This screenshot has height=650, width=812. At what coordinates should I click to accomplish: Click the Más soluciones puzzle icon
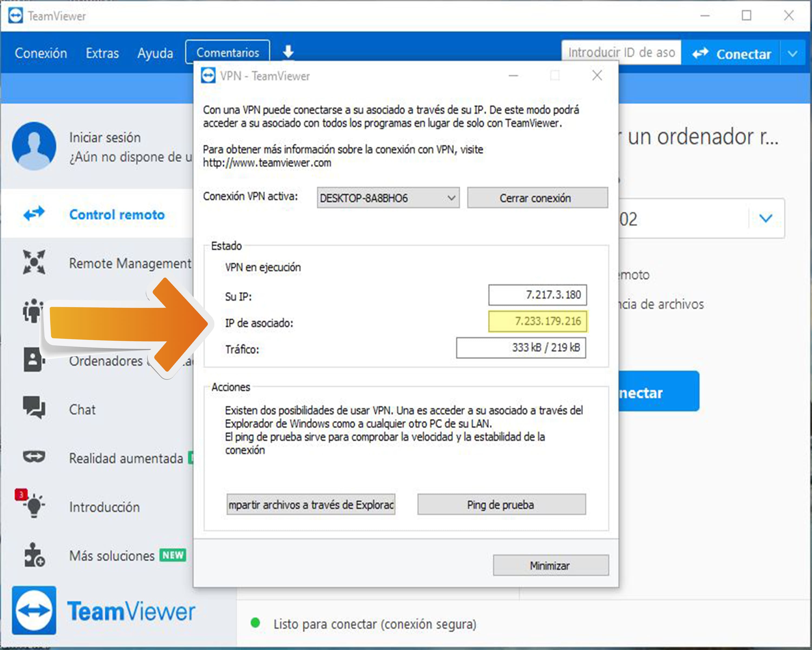coord(34,555)
